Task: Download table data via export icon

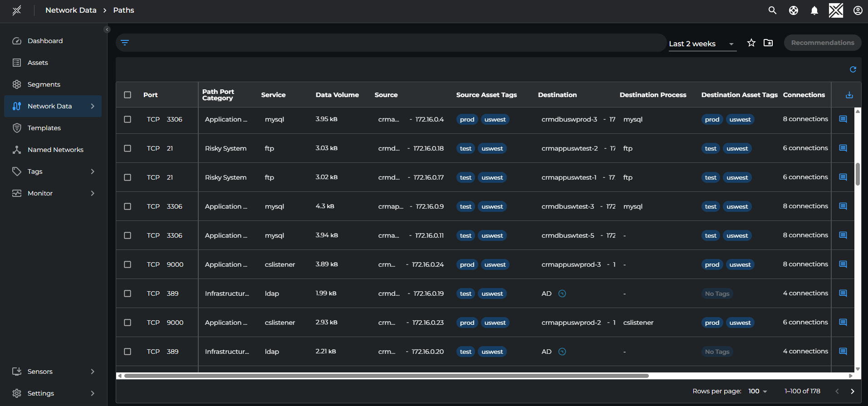Action: click(849, 95)
